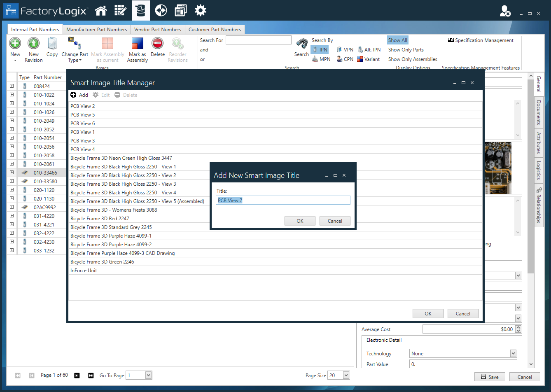Screen dimensions: 551x392
Task: Switch filter to Show Only Assemblies
Action: coord(413,59)
